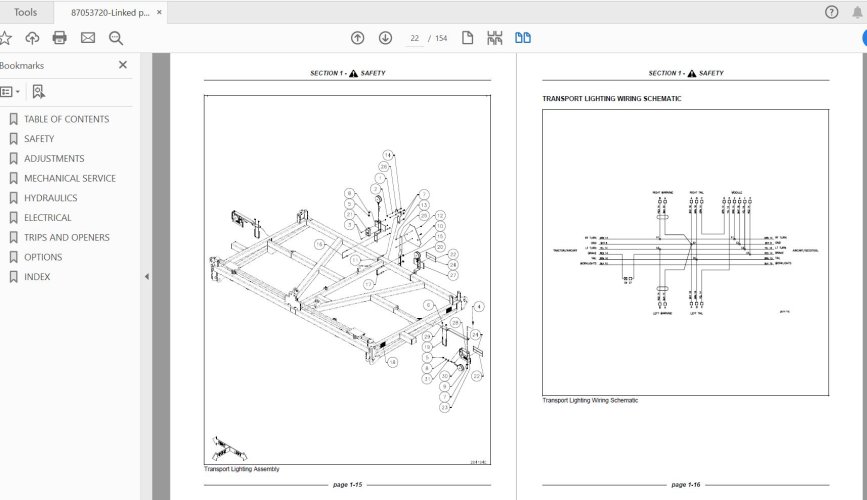Open bookmarks options dropdown menu
Screen dimensions: 867x500
coord(10,92)
